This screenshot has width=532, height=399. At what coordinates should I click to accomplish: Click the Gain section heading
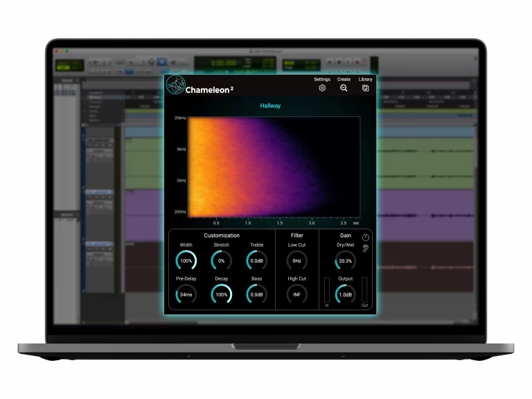click(x=346, y=236)
